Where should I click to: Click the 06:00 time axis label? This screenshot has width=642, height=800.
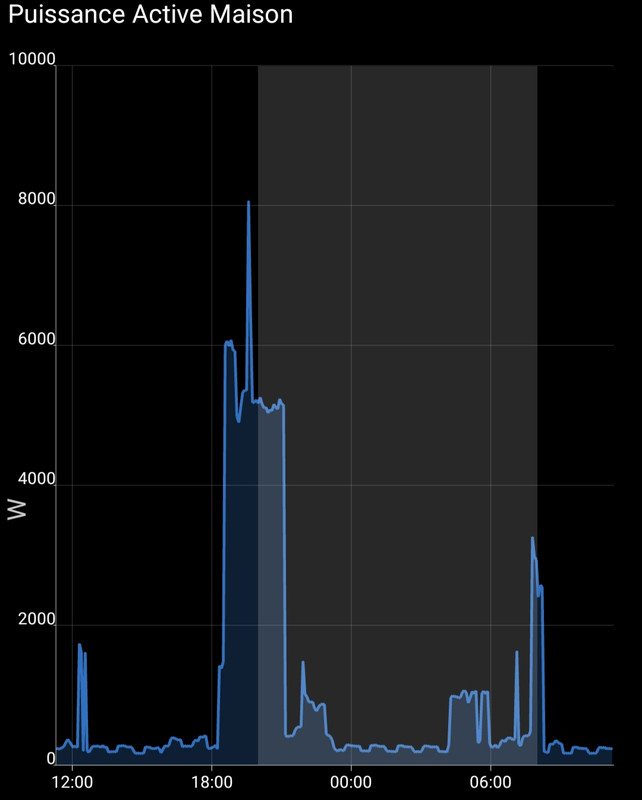coord(490,782)
